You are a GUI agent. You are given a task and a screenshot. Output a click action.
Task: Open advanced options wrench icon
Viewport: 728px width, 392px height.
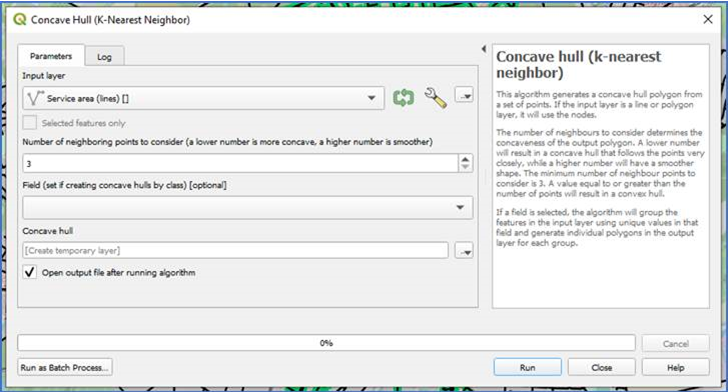[x=435, y=98]
